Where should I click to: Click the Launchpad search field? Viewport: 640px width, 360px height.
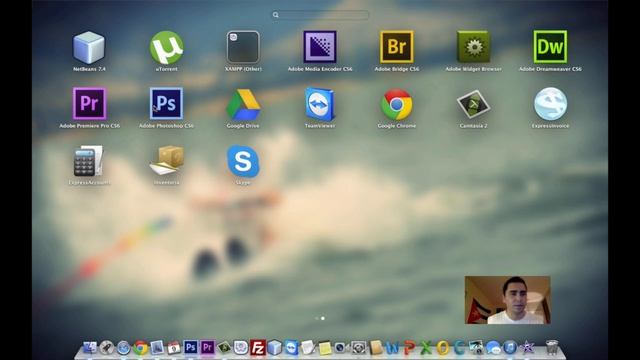pos(320,15)
